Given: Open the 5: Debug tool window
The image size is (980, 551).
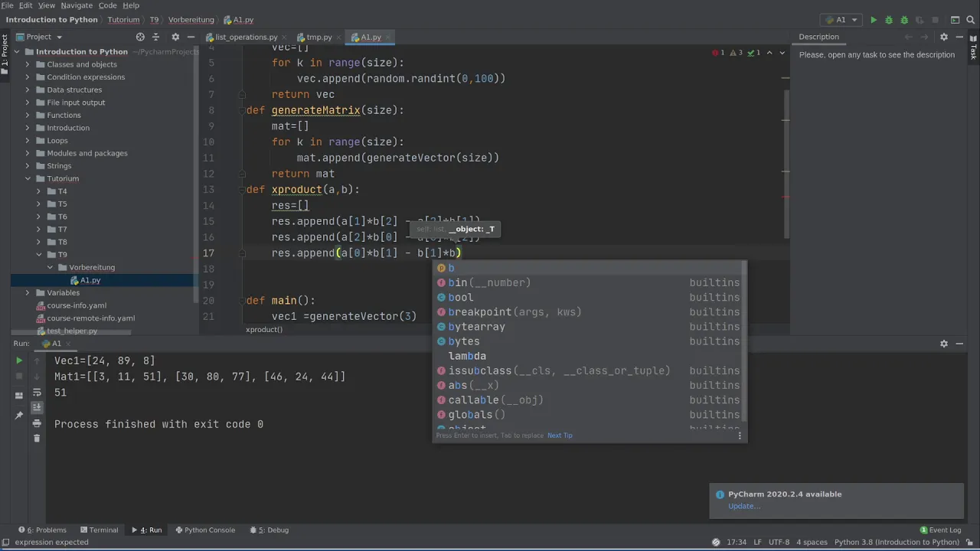Looking at the screenshot, I should point(269,530).
